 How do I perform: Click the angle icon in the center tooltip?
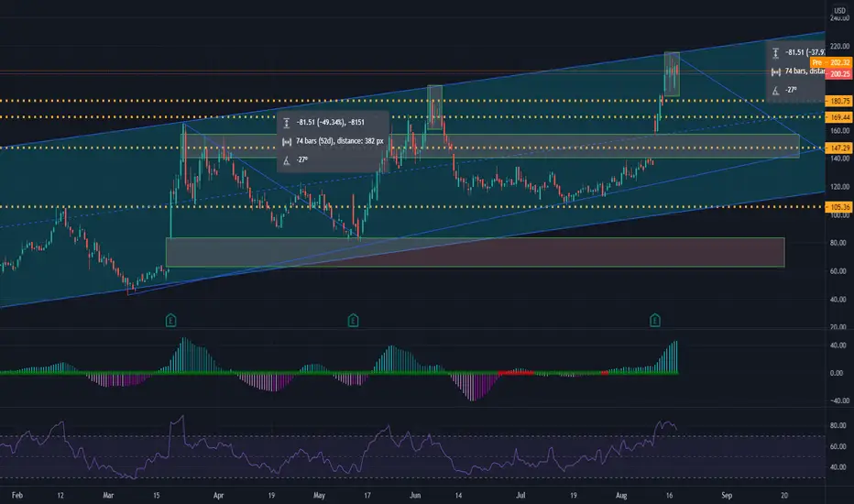click(287, 160)
